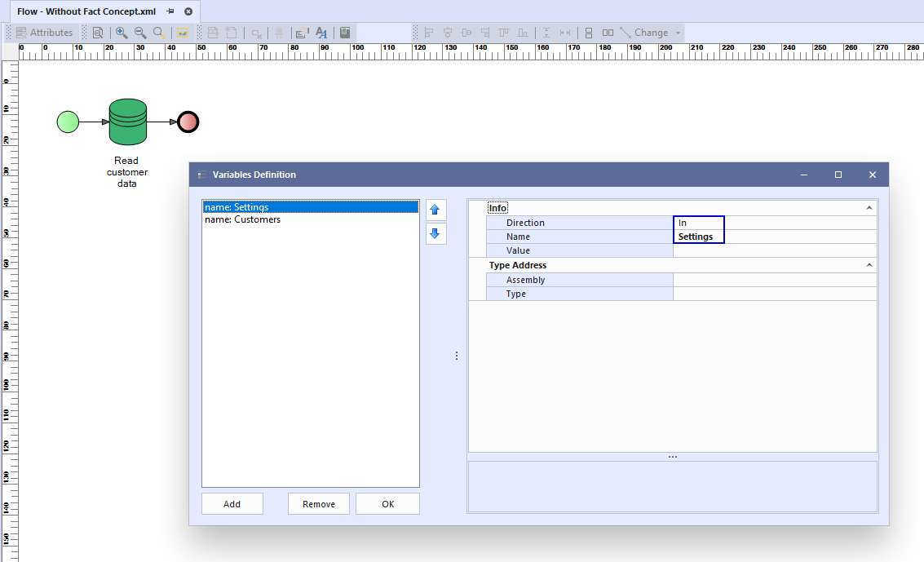Click the green book documentation icon
The image size is (924, 562).
tap(345, 33)
